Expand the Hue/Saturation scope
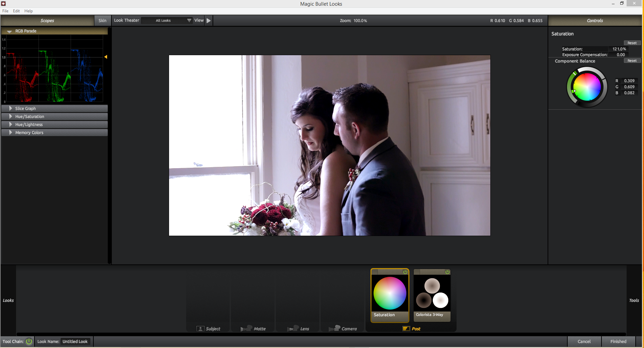This screenshot has height=348, width=644. [x=10, y=116]
